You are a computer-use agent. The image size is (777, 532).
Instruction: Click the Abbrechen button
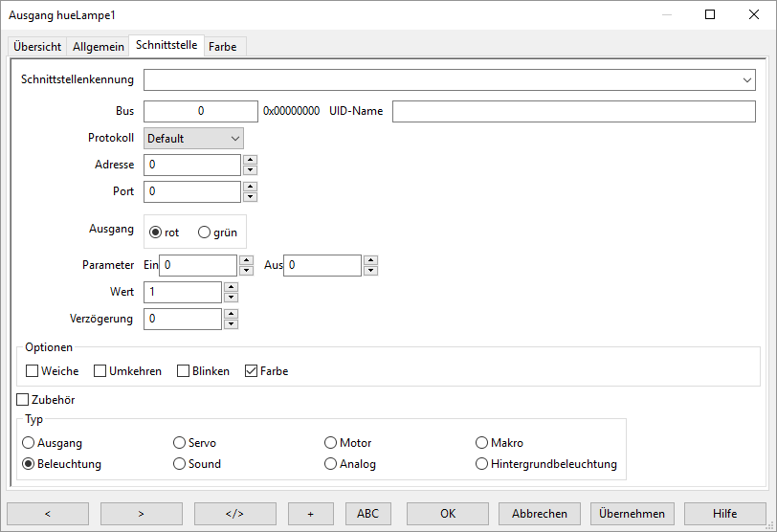tap(540, 514)
